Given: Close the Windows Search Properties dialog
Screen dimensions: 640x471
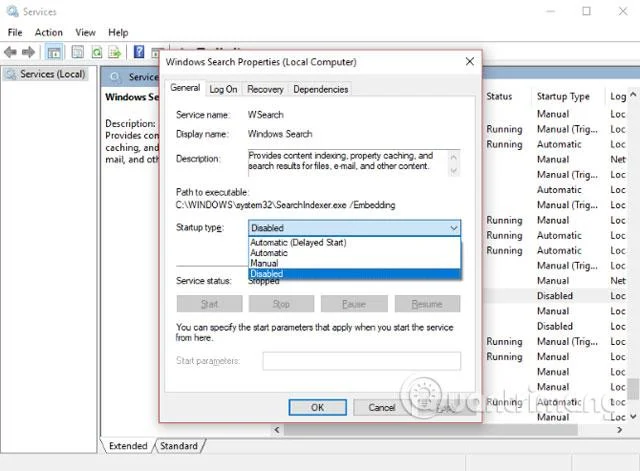Looking at the screenshot, I should [470, 62].
